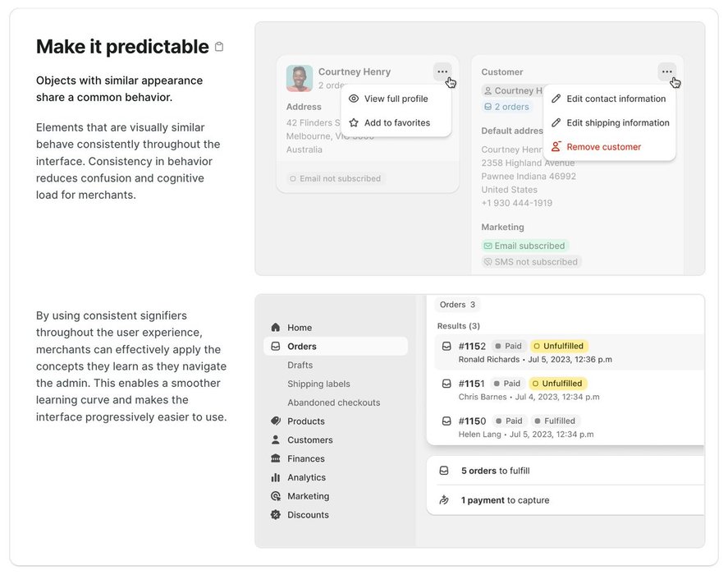Click Discounts badge icon

(276, 515)
